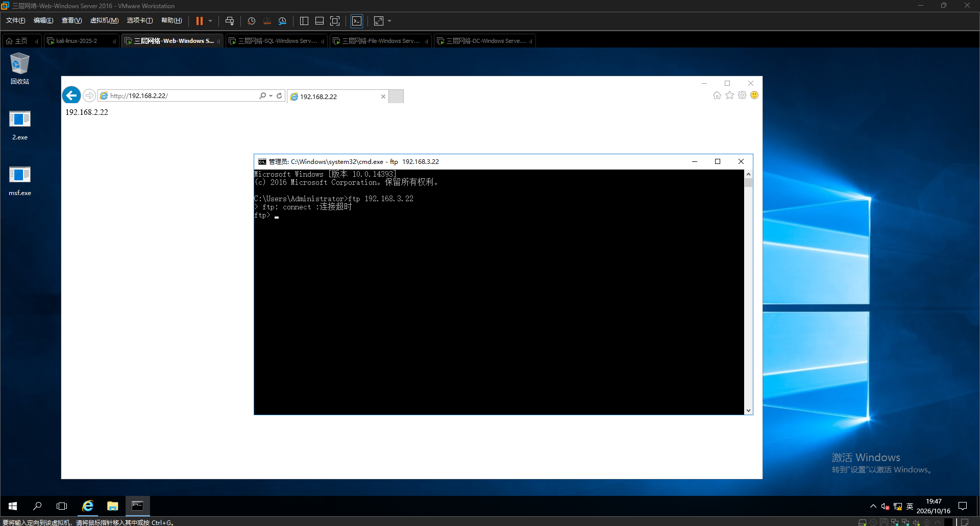Click Send Ctrl+Alt+Del toolbar icon

tap(230, 21)
